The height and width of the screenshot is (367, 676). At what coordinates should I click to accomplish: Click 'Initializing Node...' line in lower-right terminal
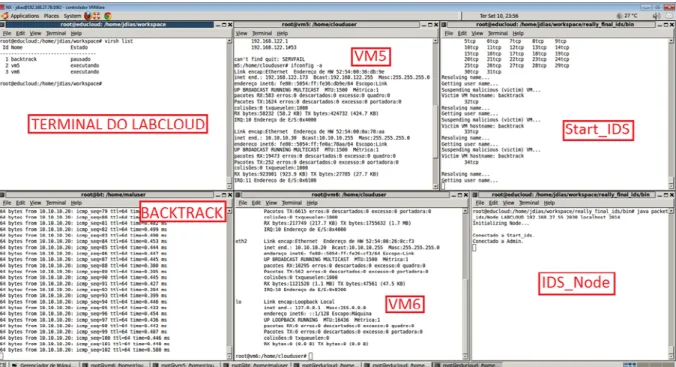(x=501, y=223)
